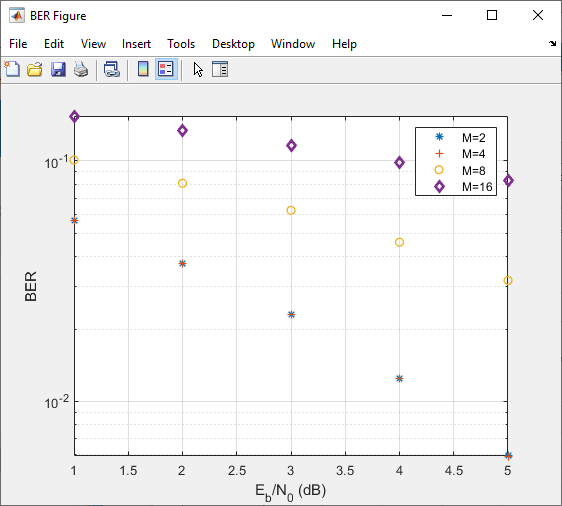Click the MATLAB logo in the title bar

coord(17,16)
